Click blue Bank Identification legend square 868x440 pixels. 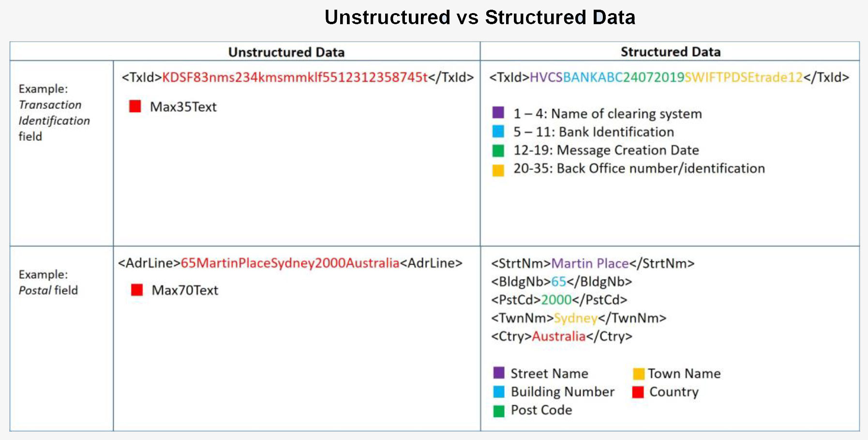click(x=498, y=131)
